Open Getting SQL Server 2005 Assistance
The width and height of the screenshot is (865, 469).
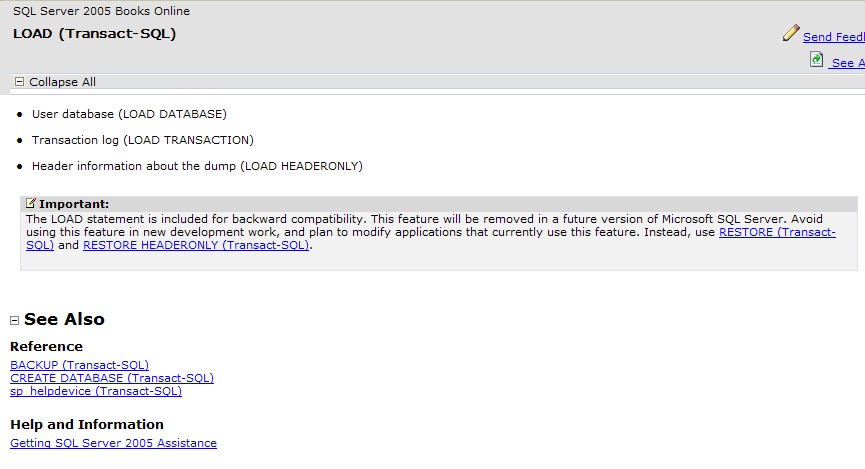114,443
